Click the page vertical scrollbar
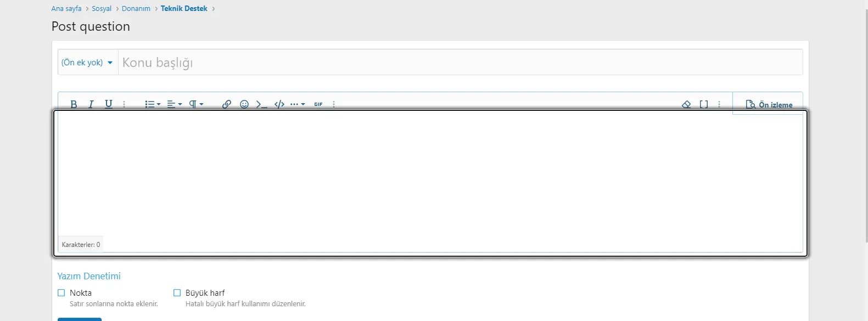This screenshot has height=321, width=868. pyautogui.click(x=866, y=126)
